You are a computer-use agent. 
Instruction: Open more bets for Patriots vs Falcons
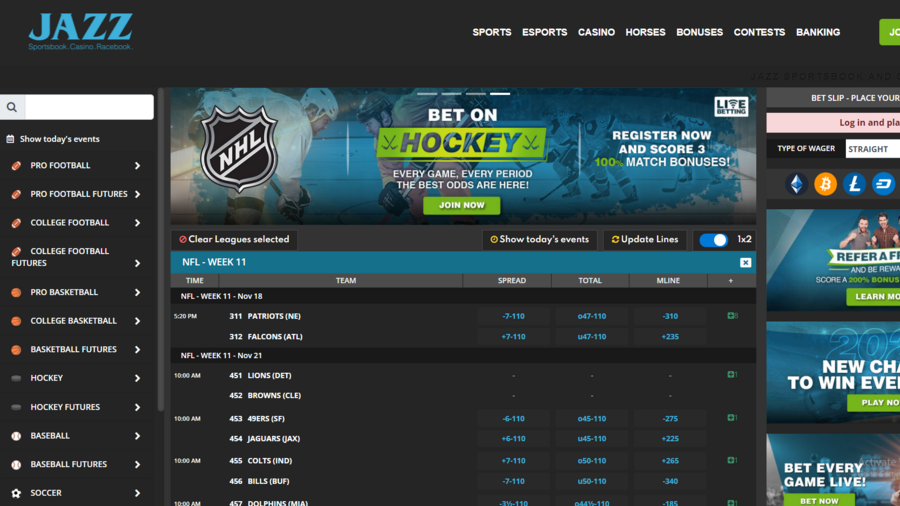pos(732,316)
